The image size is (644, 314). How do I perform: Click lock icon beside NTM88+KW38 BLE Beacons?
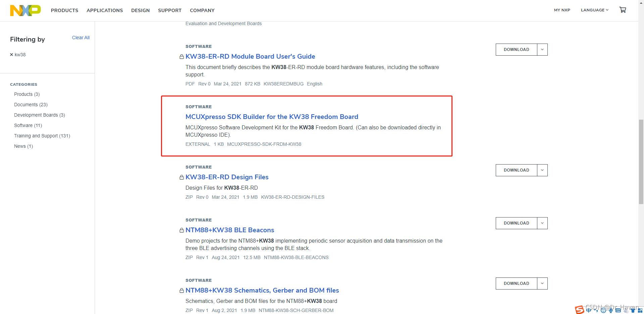(x=181, y=230)
